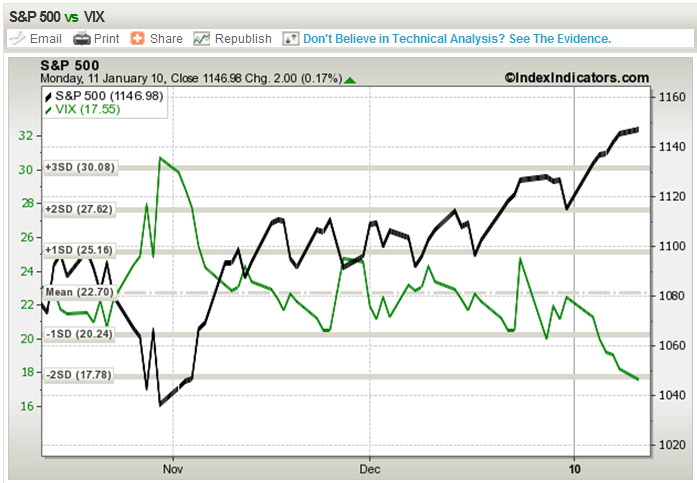Click the Nov axis label
The height and width of the screenshot is (483, 697).
coord(172,469)
